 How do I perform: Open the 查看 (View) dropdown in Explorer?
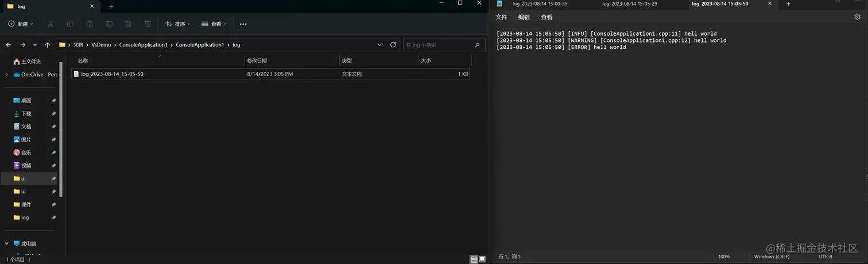214,24
